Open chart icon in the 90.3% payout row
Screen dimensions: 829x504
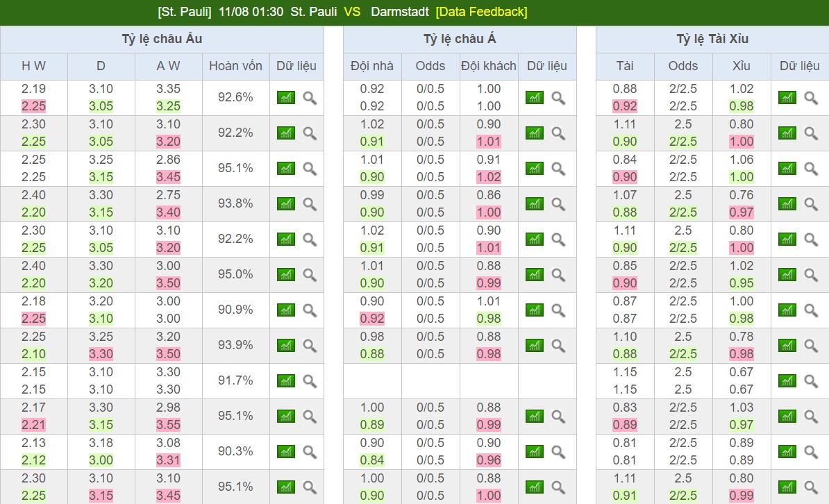(286, 452)
